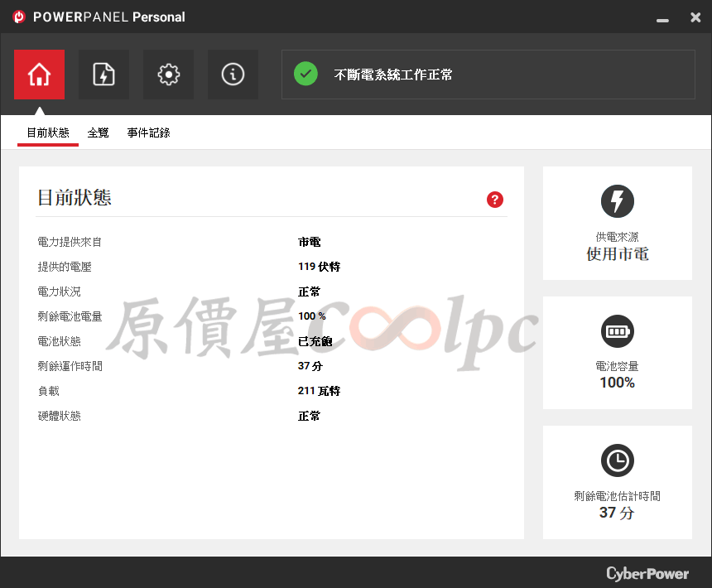Click the 使用市電 card text
Screen dimensions: 712x588
(617, 253)
